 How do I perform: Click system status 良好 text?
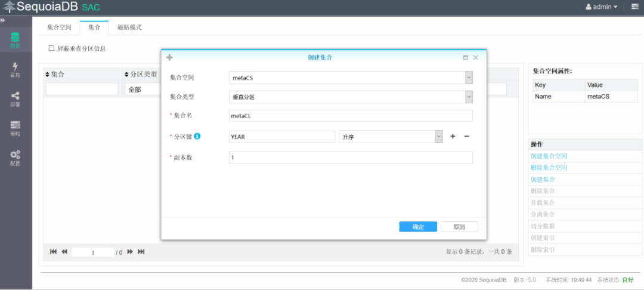[627, 280]
